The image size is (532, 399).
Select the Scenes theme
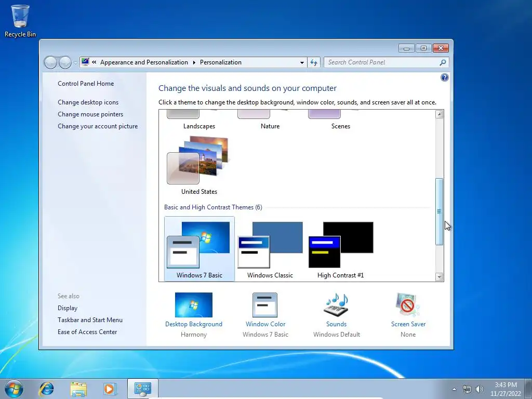[341, 121]
